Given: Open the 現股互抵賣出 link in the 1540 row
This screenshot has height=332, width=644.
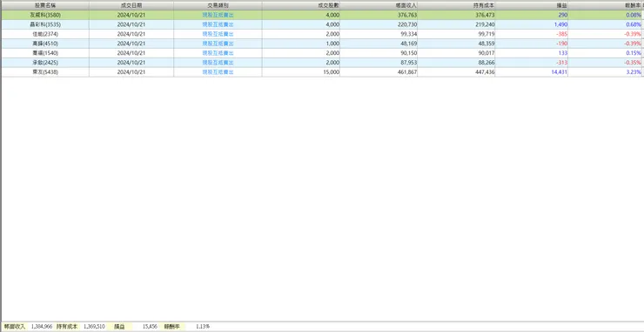Looking at the screenshot, I should tap(218, 52).
